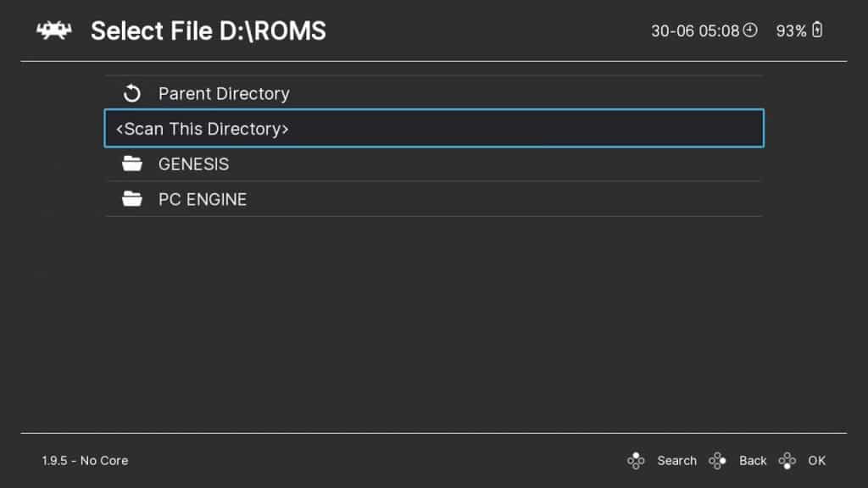
Task: Click the clock icon beside the time
Action: [x=750, y=30]
